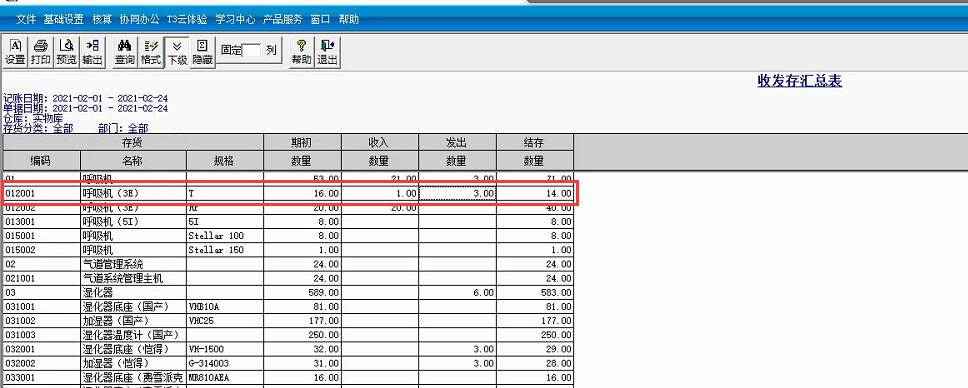This screenshot has width=968, height=388.
Task: Click the 格式 format icon
Action: click(151, 52)
